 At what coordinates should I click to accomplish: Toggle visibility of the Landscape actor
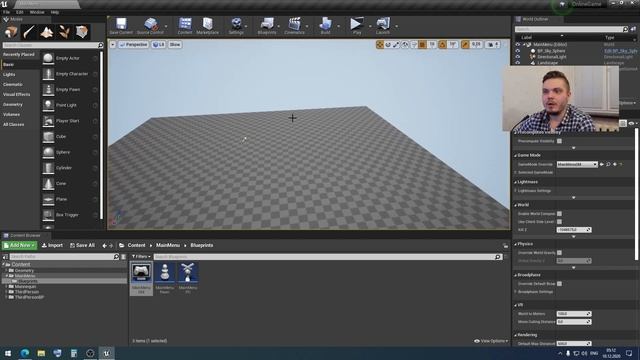coord(518,63)
